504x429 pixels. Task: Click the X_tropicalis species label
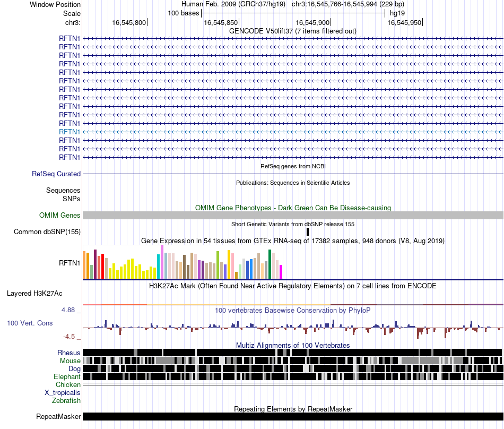click(x=63, y=393)
